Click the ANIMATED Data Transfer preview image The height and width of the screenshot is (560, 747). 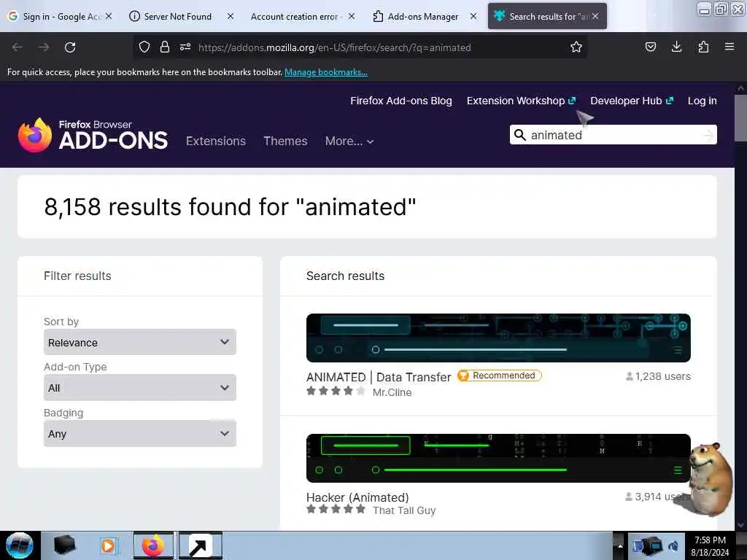tap(498, 338)
